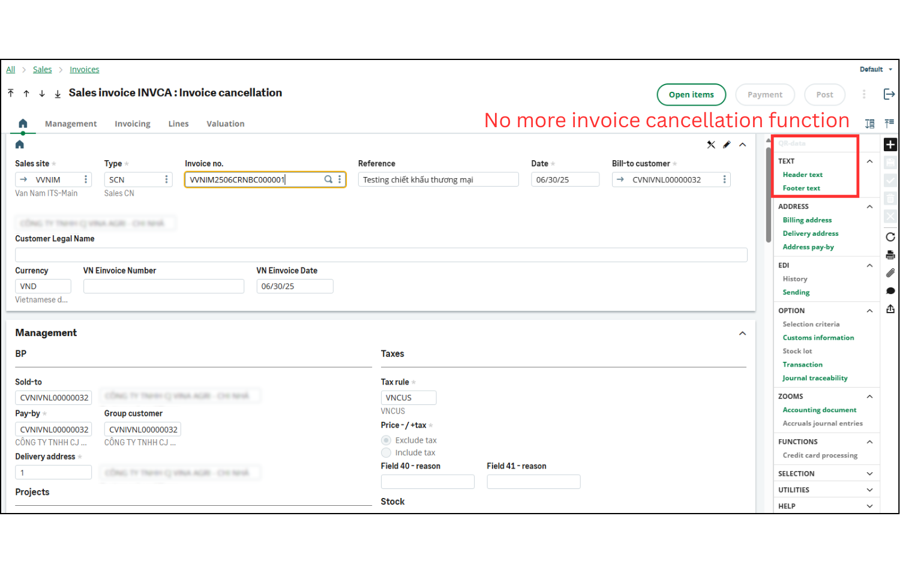Click the pin/unpin section icon

tap(711, 145)
